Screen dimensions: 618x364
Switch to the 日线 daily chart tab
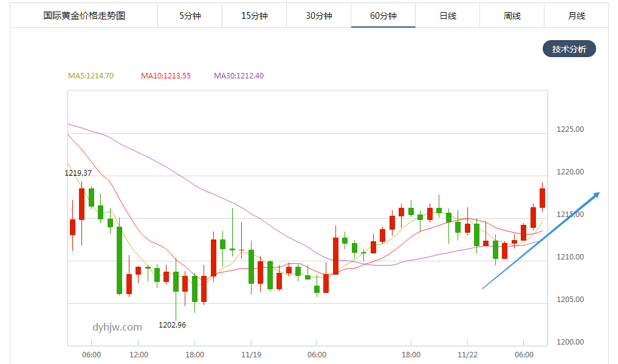click(447, 16)
